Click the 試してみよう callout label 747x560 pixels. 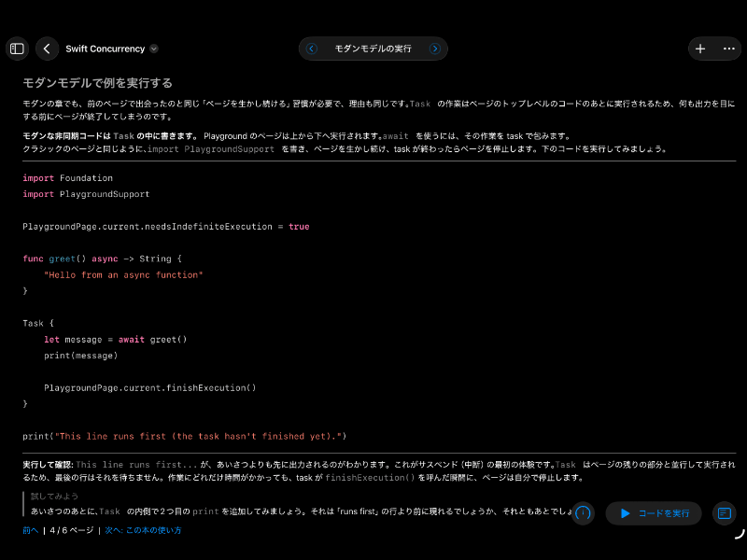click(54, 497)
